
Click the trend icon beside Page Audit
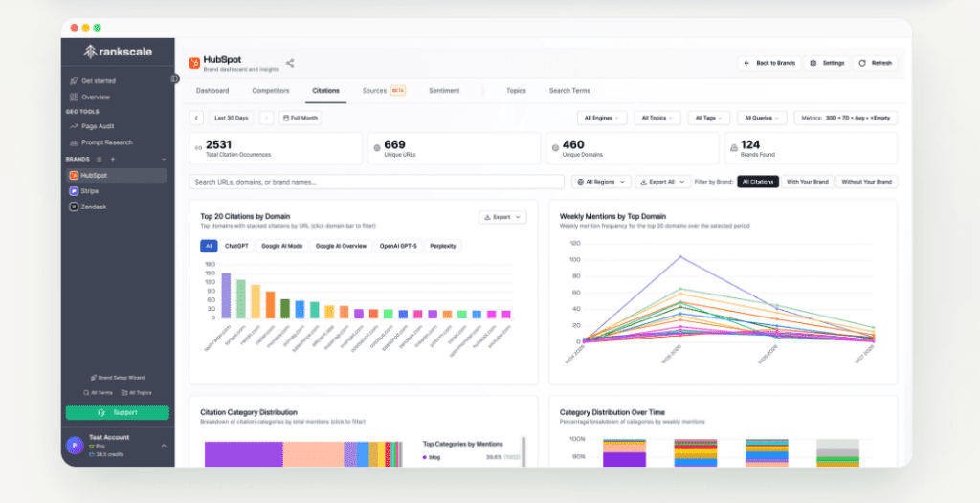74,126
